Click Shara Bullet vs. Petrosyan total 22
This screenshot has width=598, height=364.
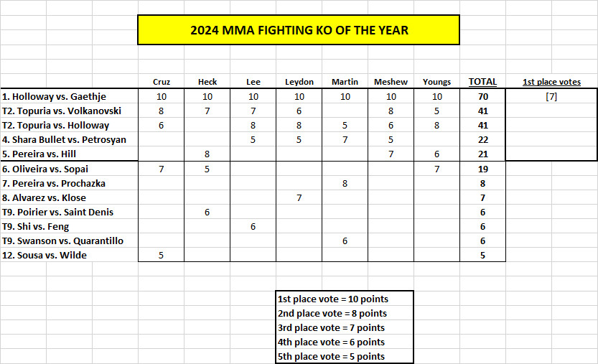pos(483,140)
